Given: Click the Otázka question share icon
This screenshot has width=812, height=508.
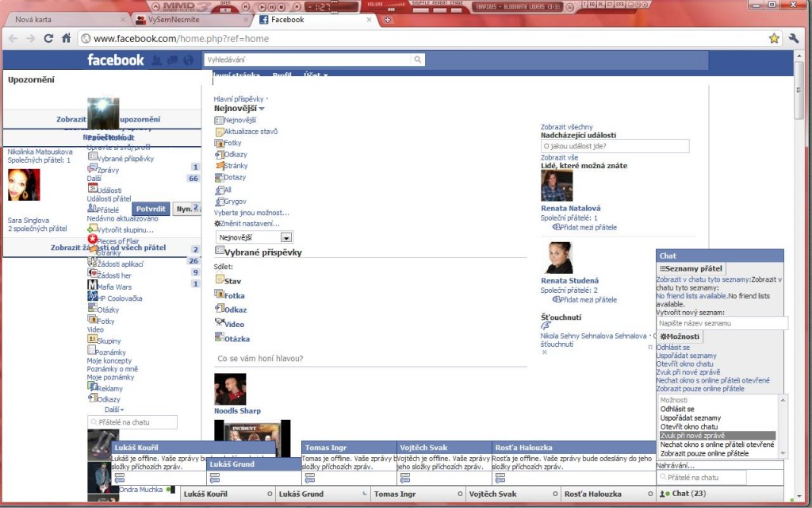Looking at the screenshot, I should pyautogui.click(x=219, y=337).
